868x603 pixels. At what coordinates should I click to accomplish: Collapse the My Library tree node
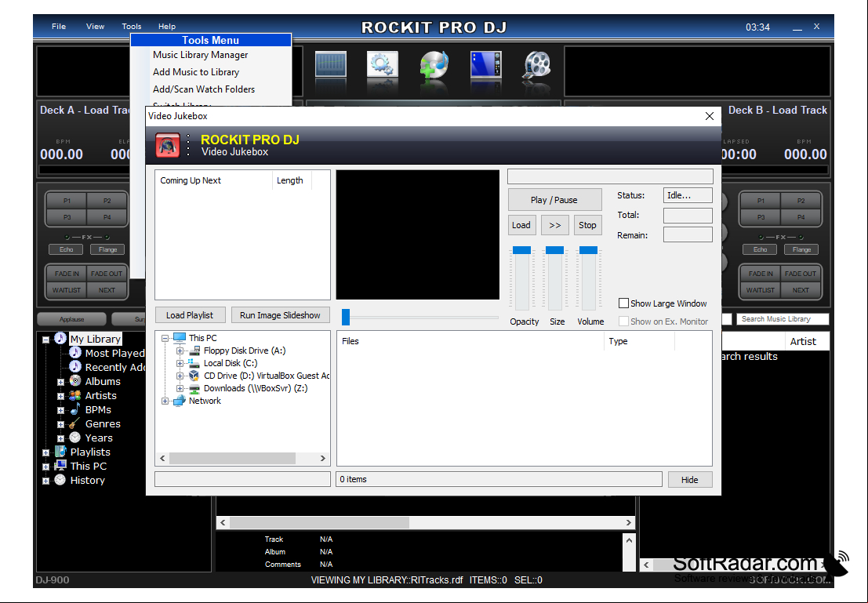[46, 340]
